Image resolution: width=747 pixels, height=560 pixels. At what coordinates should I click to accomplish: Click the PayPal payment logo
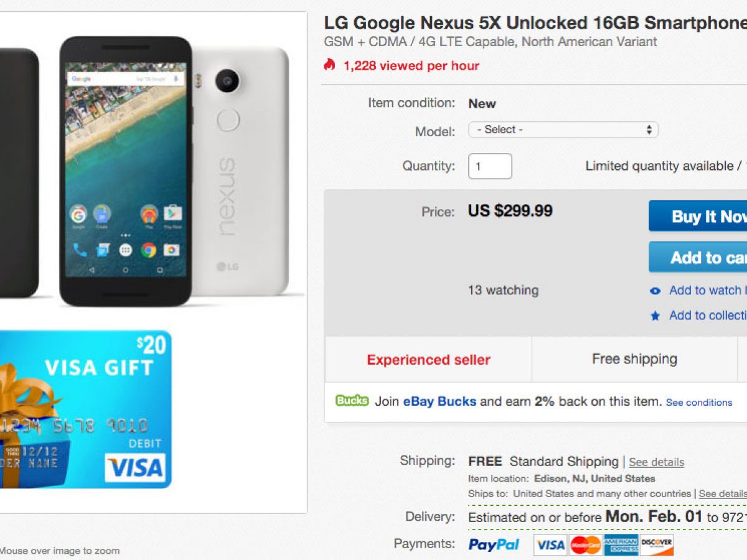tap(494, 544)
